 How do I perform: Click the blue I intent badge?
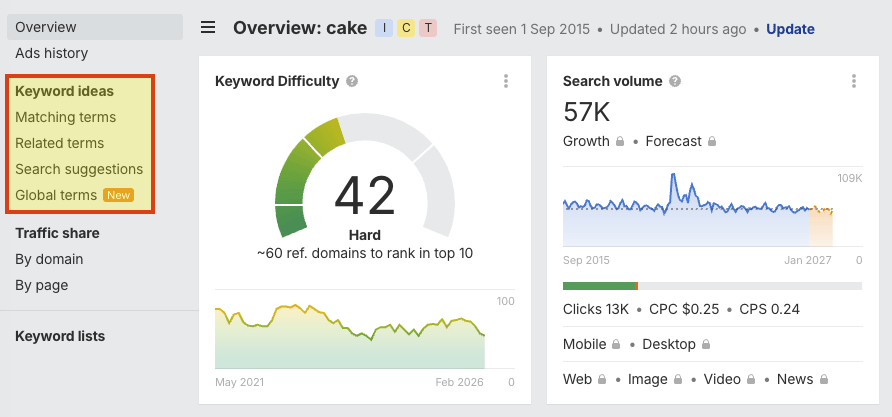click(384, 28)
